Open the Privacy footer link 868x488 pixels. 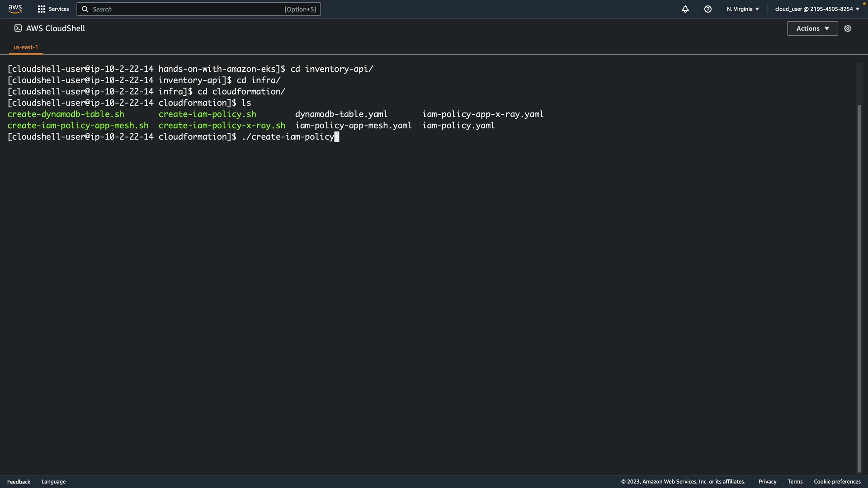pyautogui.click(x=767, y=482)
